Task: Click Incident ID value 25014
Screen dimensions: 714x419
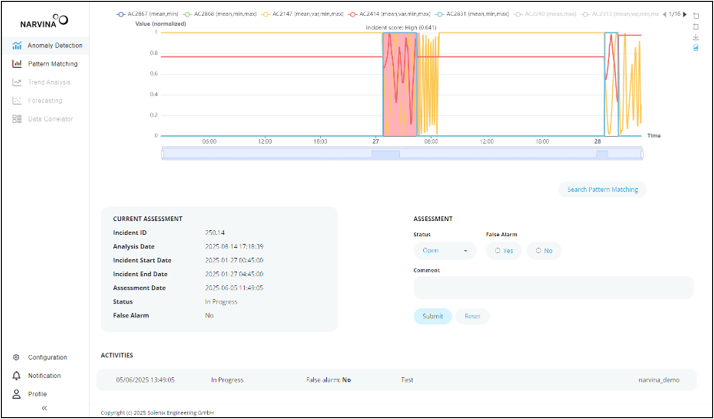Action: coord(215,233)
